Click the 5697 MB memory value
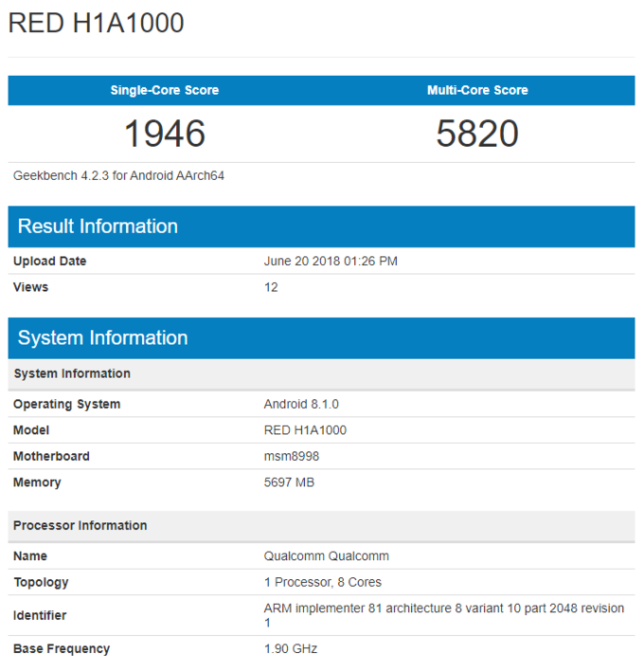644x671 pixels. point(289,482)
